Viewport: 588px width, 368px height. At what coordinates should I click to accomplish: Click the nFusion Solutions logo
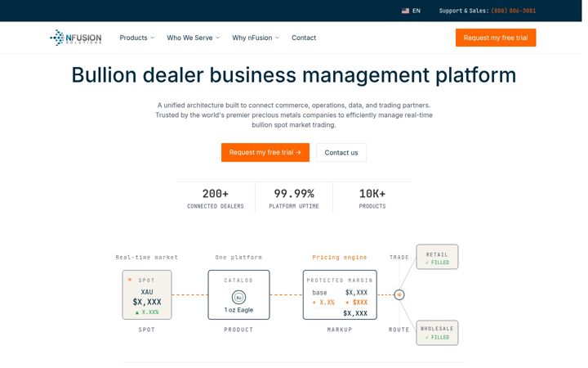(76, 38)
